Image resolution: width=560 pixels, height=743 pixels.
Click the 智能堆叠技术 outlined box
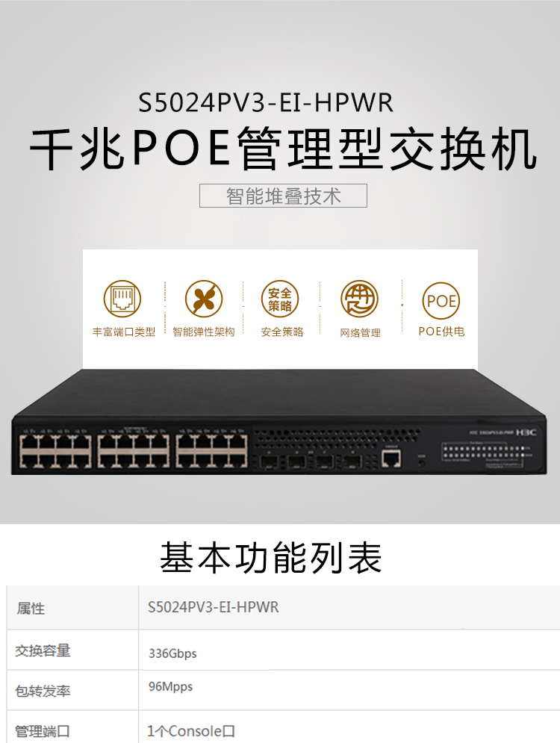[x=283, y=196]
